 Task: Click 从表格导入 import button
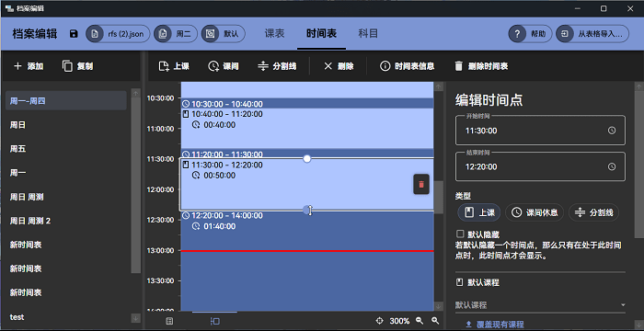tap(592, 34)
